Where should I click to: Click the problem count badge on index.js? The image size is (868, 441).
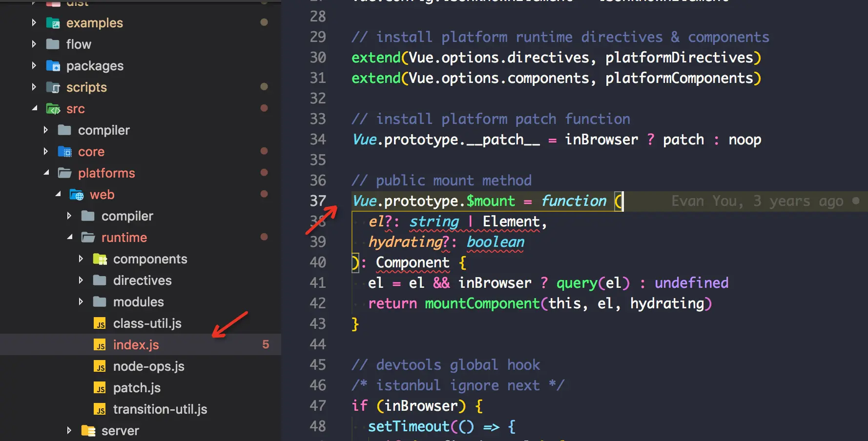point(266,344)
